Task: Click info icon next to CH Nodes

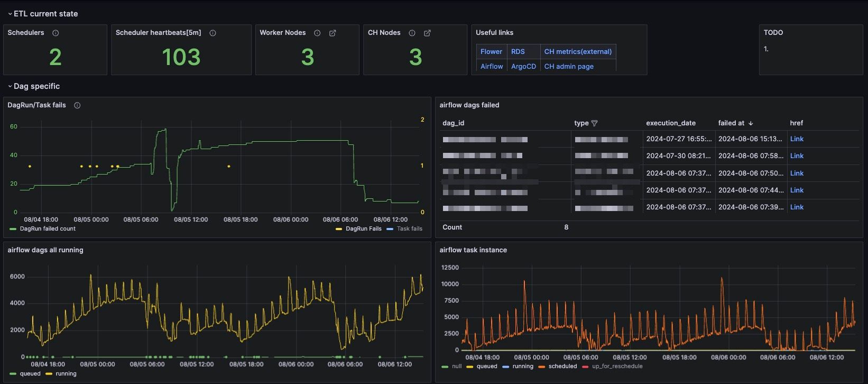Action: point(412,33)
